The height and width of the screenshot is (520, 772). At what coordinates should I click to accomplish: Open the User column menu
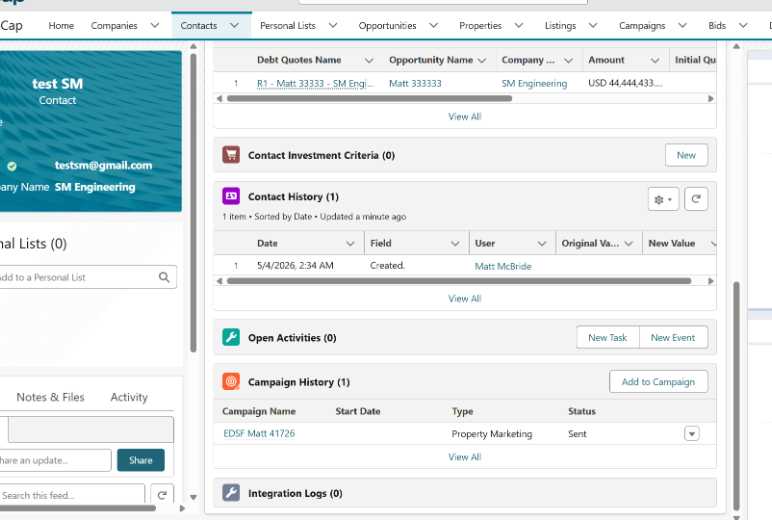pos(542,244)
